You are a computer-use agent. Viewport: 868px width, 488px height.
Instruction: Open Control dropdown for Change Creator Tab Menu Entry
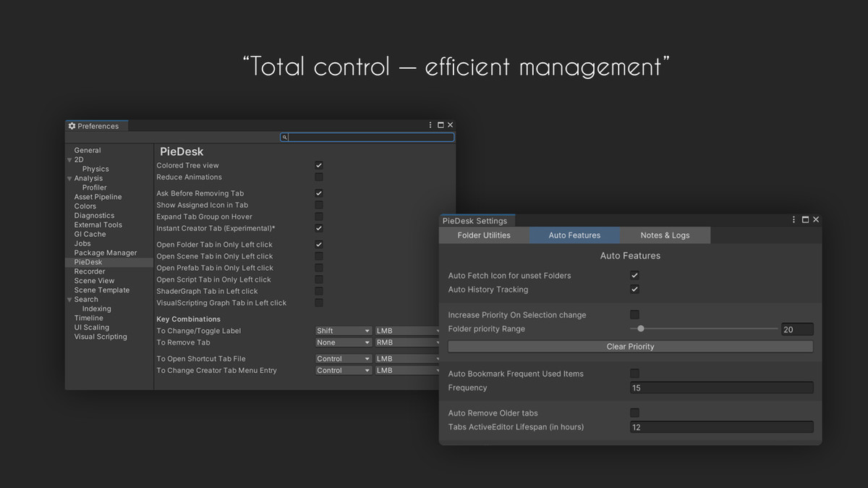point(343,370)
